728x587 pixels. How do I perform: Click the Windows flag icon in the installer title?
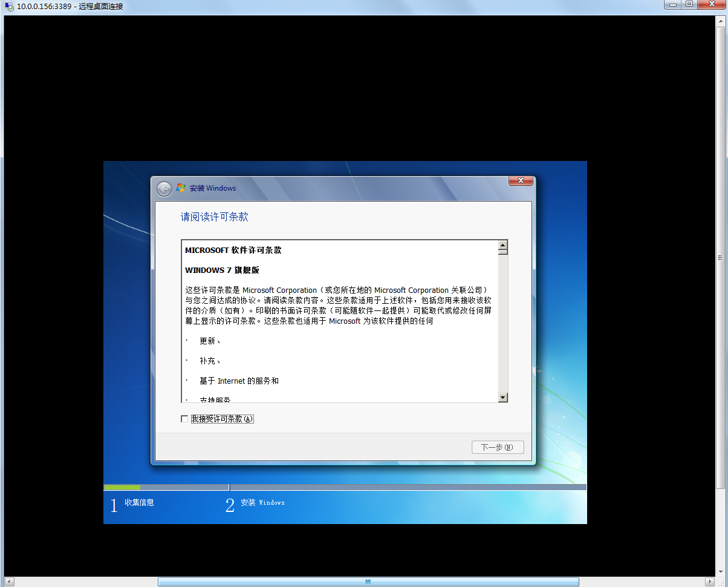(181, 188)
